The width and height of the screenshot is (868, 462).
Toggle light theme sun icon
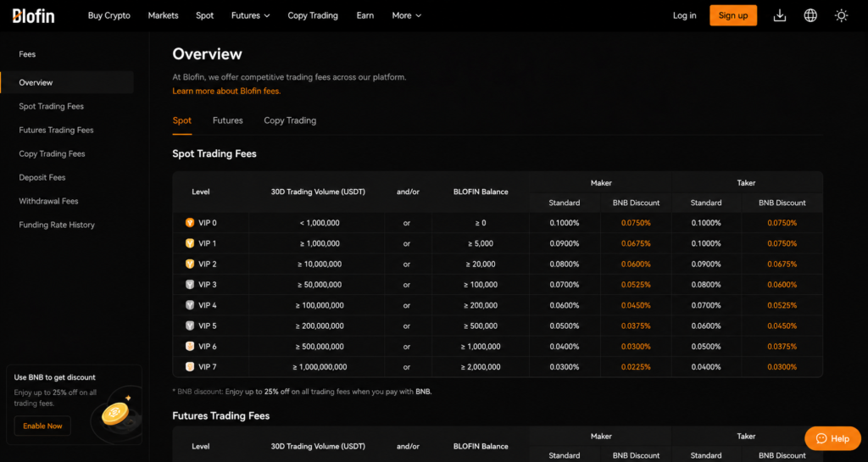click(842, 15)
